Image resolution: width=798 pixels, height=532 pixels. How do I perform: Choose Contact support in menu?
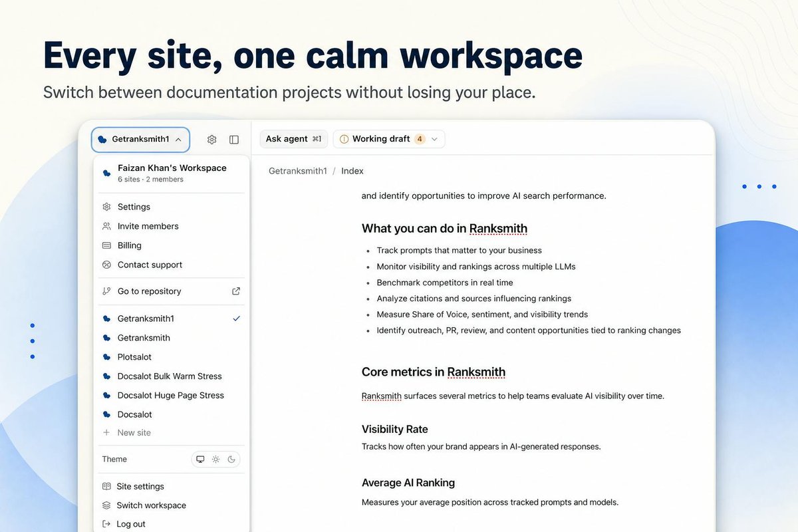coord(172,265)
